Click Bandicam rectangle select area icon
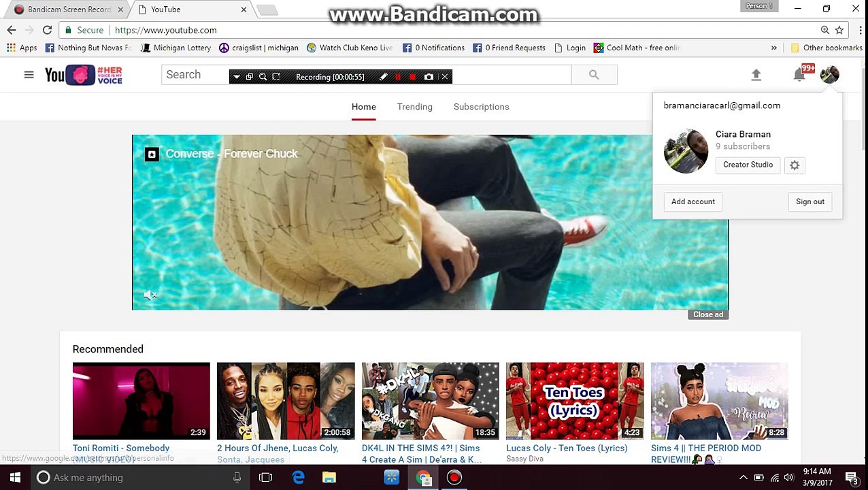 point(276,77)
